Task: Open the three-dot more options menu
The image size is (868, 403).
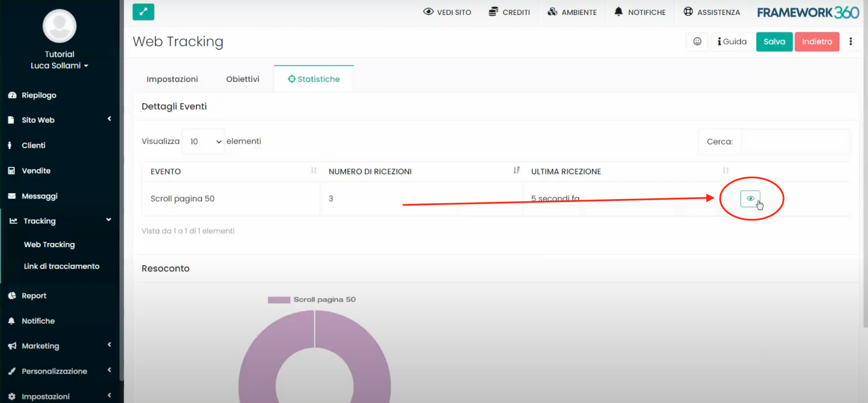Action: (x=850, y=42)
